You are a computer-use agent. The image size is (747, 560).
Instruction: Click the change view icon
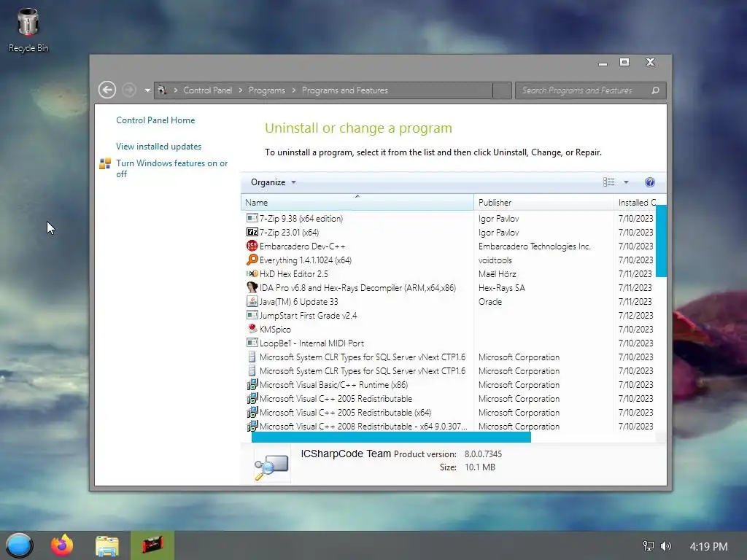click(609, 182)
